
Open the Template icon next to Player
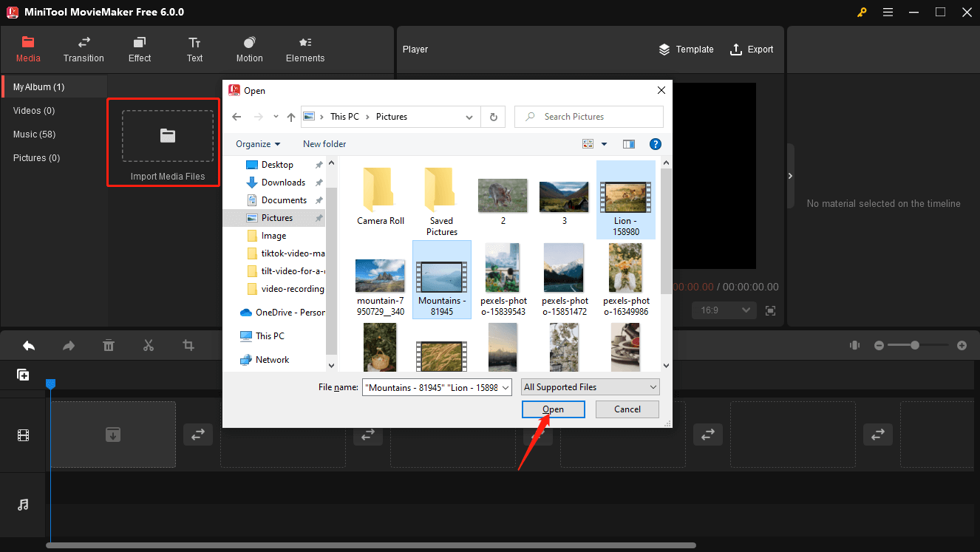pos(664,49)
